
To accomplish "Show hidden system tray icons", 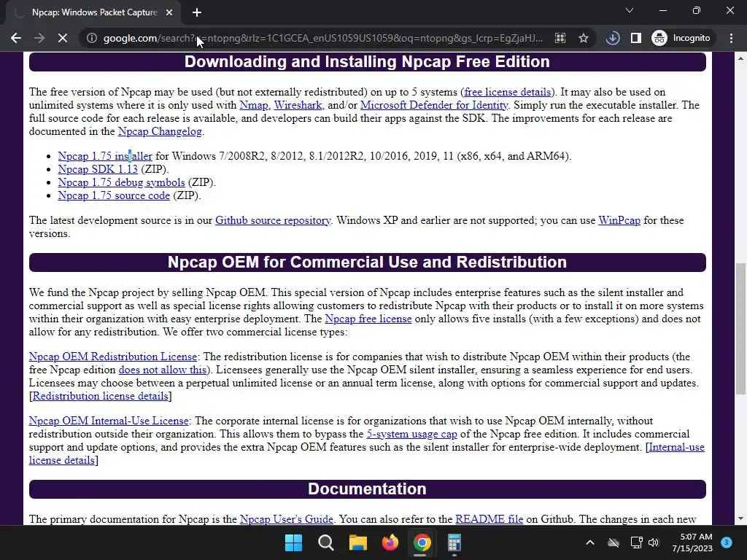I will [589, 542].
